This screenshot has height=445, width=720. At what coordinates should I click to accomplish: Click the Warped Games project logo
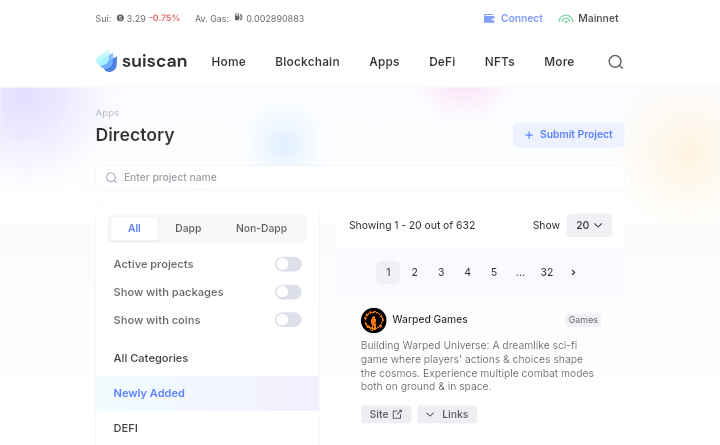click(x=374, y=320)
